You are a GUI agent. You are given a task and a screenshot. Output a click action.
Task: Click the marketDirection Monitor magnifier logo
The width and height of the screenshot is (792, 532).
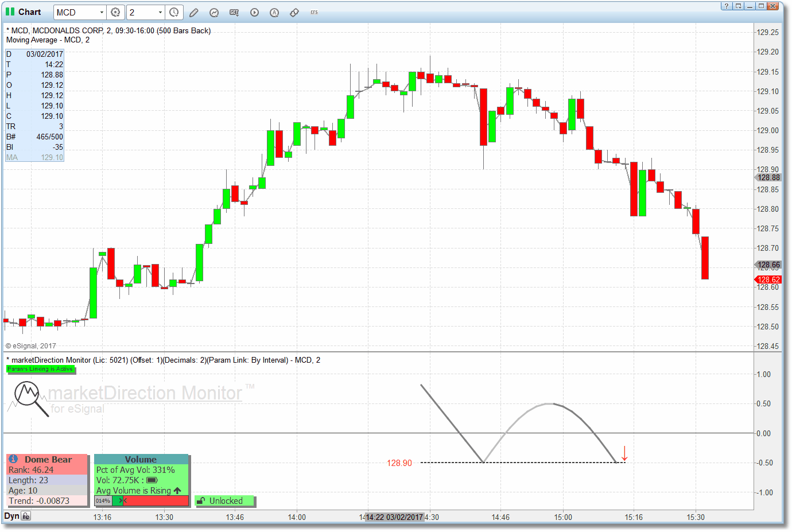(x=31, y=399)
